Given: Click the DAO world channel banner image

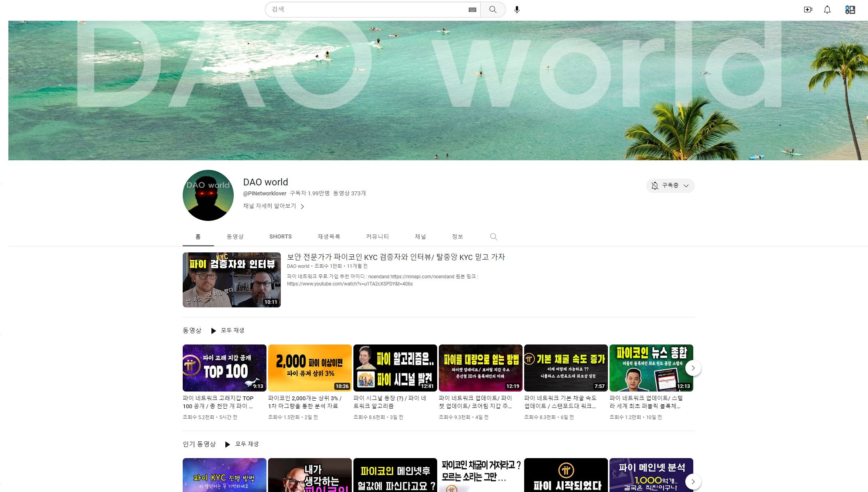Looking at the screenshot, I should click(x=438, y=91).
